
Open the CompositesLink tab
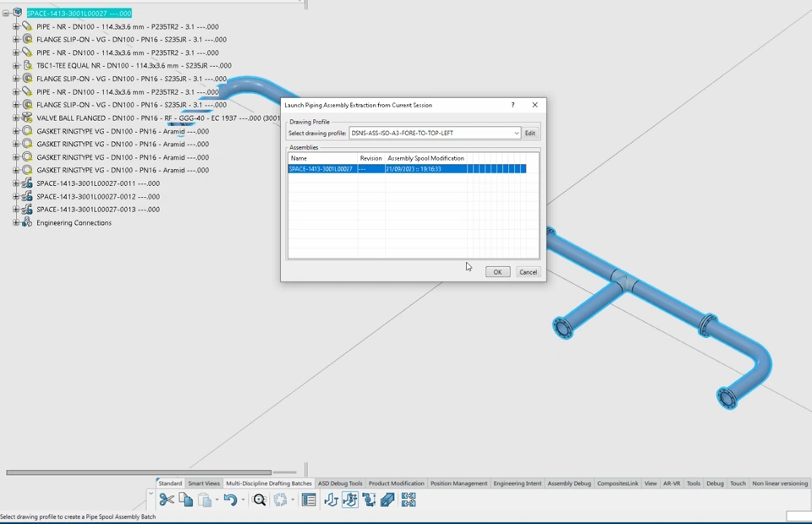617,483
